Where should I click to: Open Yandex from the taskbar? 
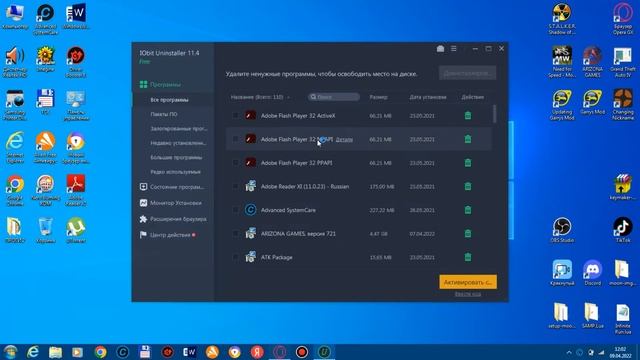pyautogui.click(x=257, y=351)
